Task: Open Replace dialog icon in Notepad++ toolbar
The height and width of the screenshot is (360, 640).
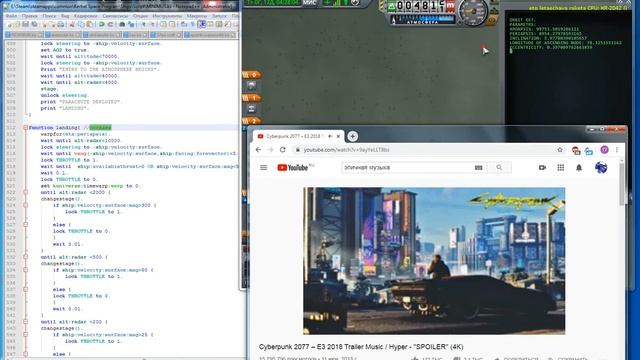Action: click(131, 24)
